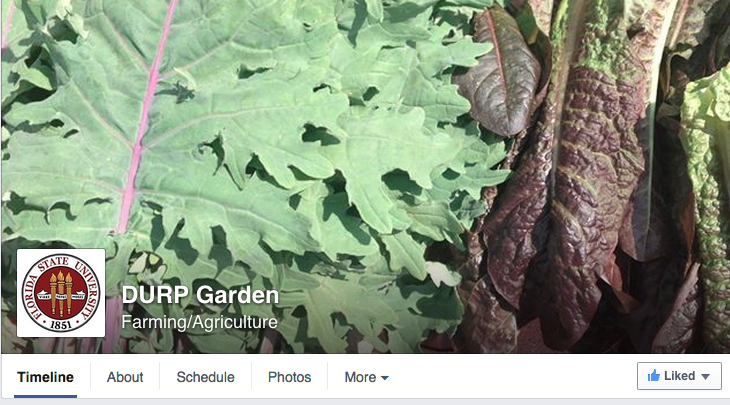Click the small dark red leaf

tap(499, 72)
